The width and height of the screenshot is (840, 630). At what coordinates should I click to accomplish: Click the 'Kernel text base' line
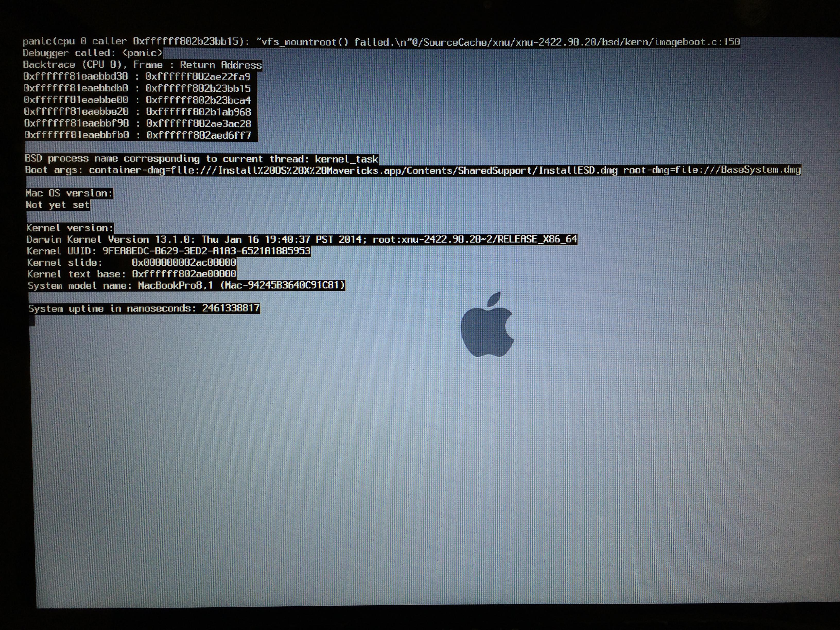132,274
